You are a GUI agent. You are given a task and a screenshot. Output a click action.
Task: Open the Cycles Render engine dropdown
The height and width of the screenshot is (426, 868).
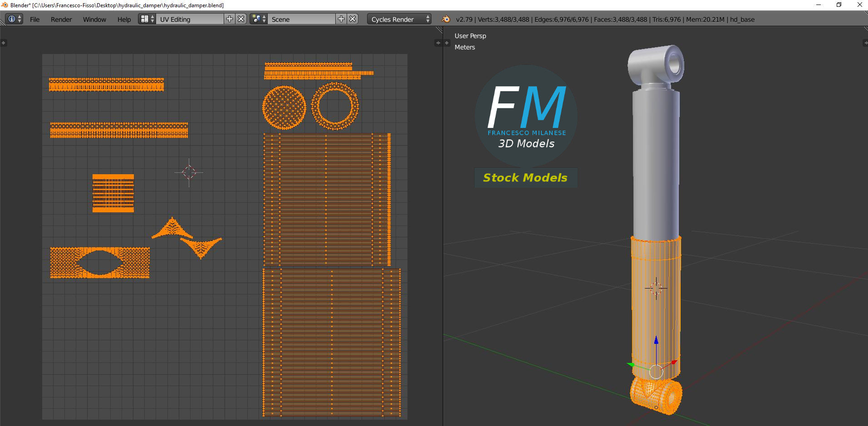(399, 19)
